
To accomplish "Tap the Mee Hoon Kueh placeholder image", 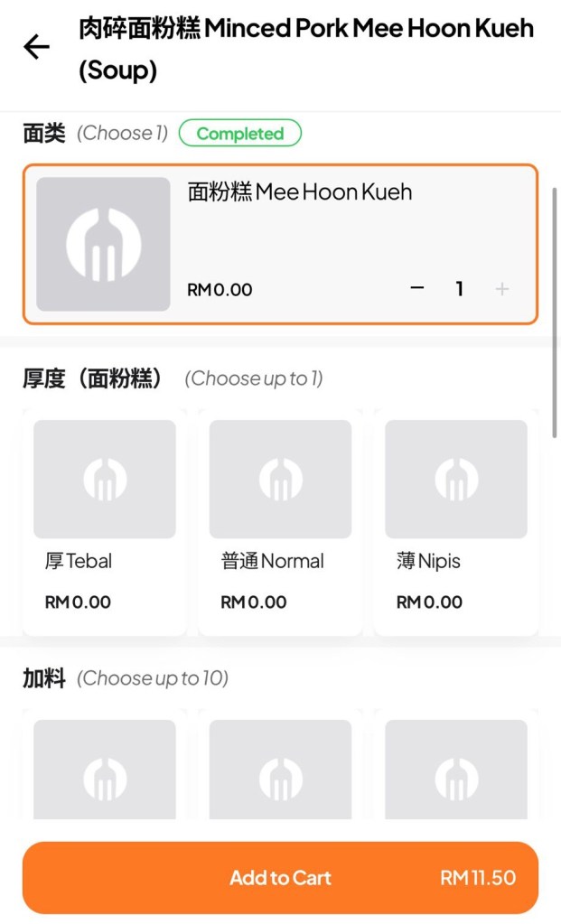I will (103, 244).
